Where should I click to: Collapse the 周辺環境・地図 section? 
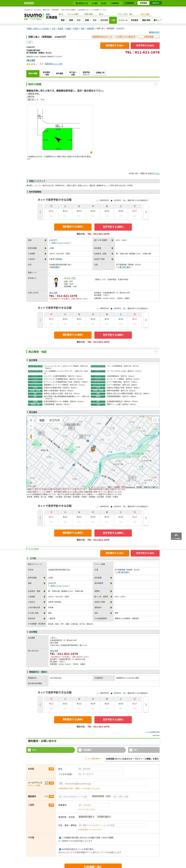156,352
